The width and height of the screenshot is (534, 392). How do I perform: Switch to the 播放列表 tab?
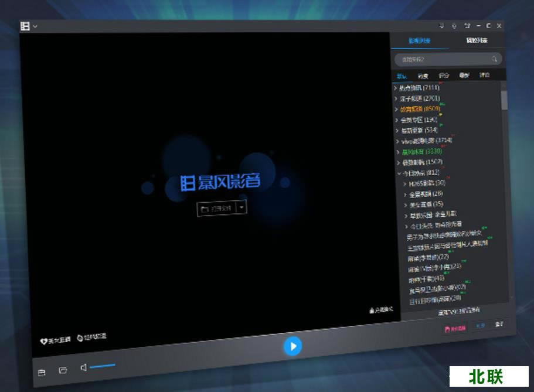[476, 40]
